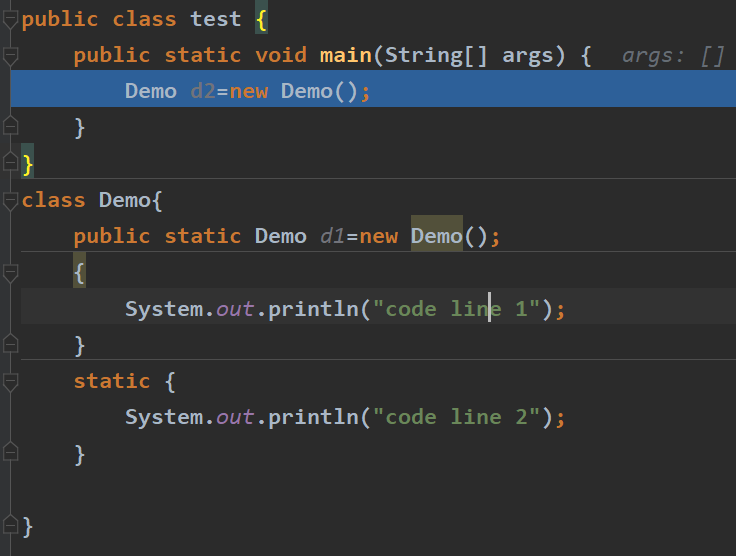Click 'String[]' parameter type
The width and height of the screenshot is (736, 556).
coord(436,55)
